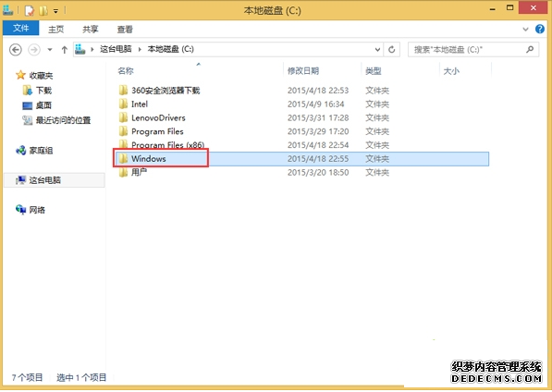Click 本地磁盘 (C:) in the address breadcrumb

coord(170,49)
